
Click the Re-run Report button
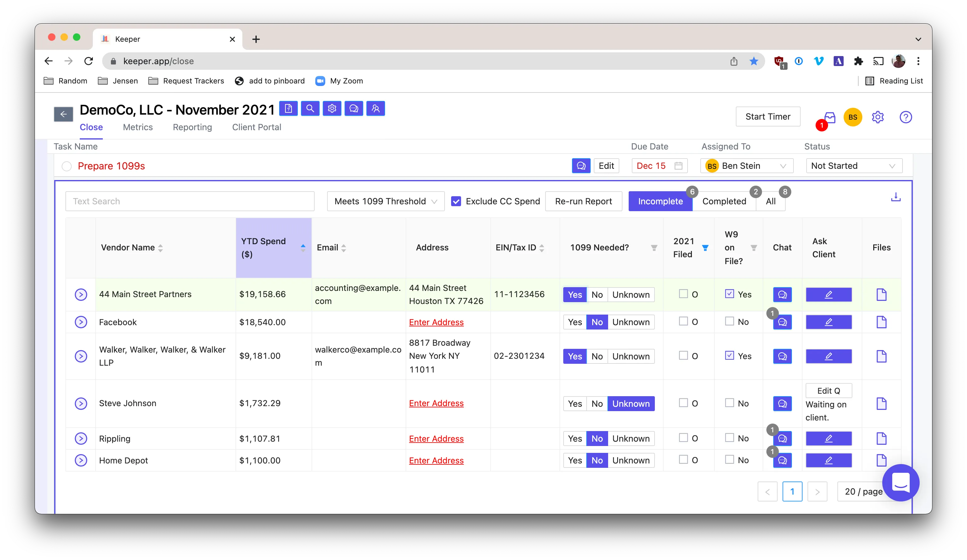pos(583,202)
